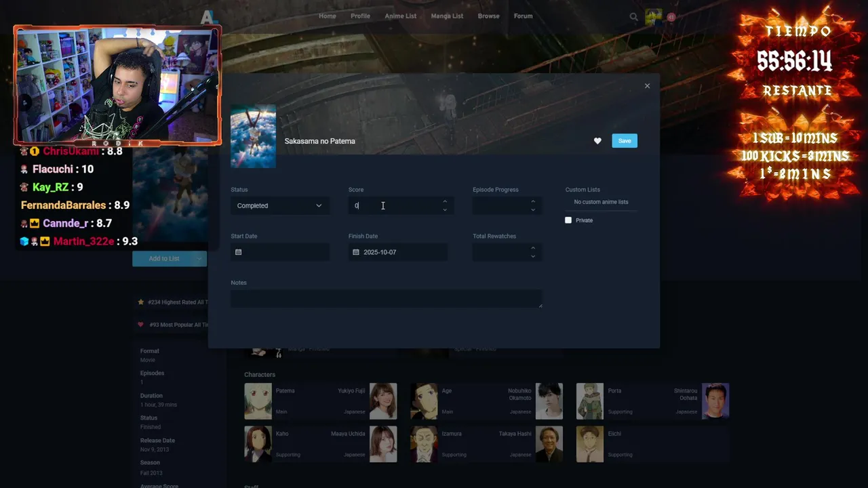Open the Age character portrait

(424, 401)
